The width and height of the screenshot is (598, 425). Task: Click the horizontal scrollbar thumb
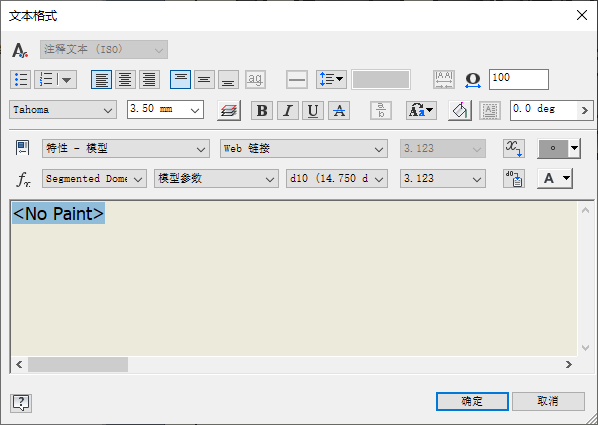(x=78, y=364)
